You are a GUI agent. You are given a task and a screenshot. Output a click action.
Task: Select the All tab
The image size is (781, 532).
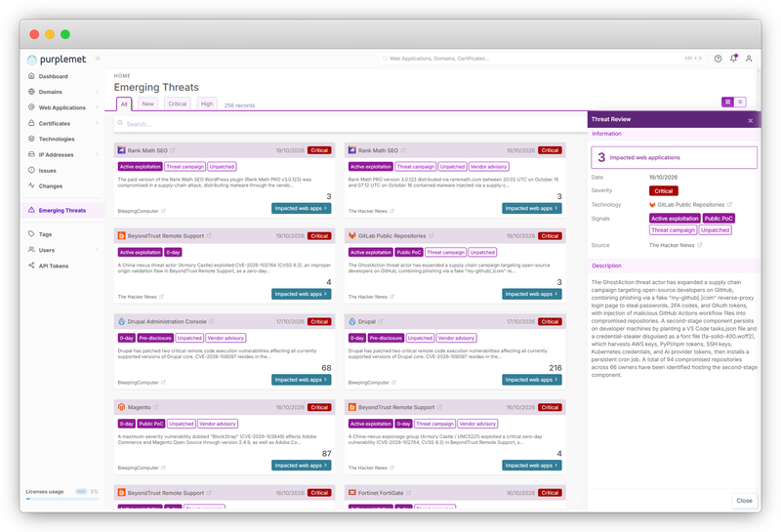(x=124, y=103)
